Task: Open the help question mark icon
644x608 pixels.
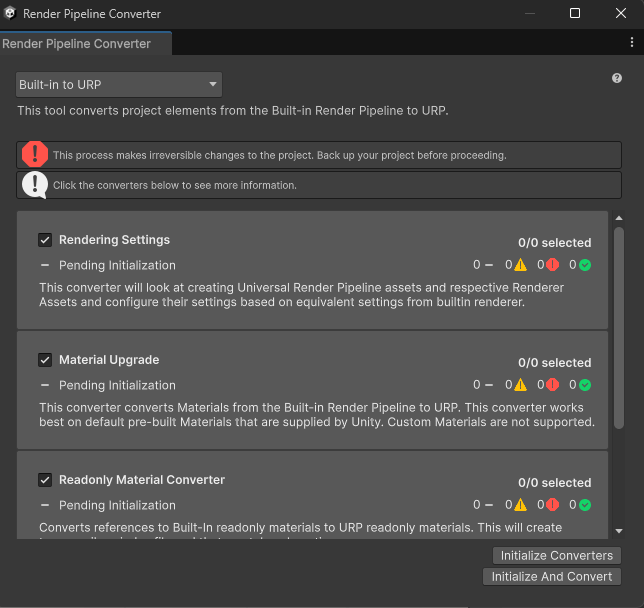Action: tap(616, 78)
